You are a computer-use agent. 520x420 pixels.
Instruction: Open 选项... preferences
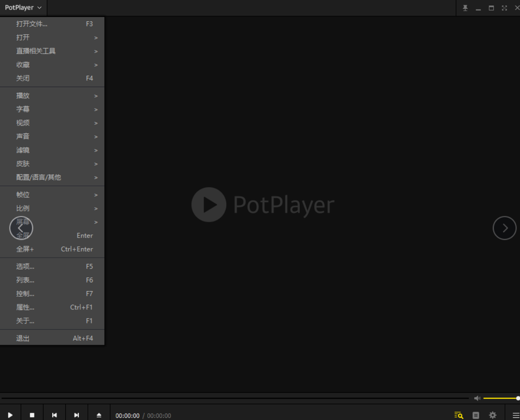52,266
